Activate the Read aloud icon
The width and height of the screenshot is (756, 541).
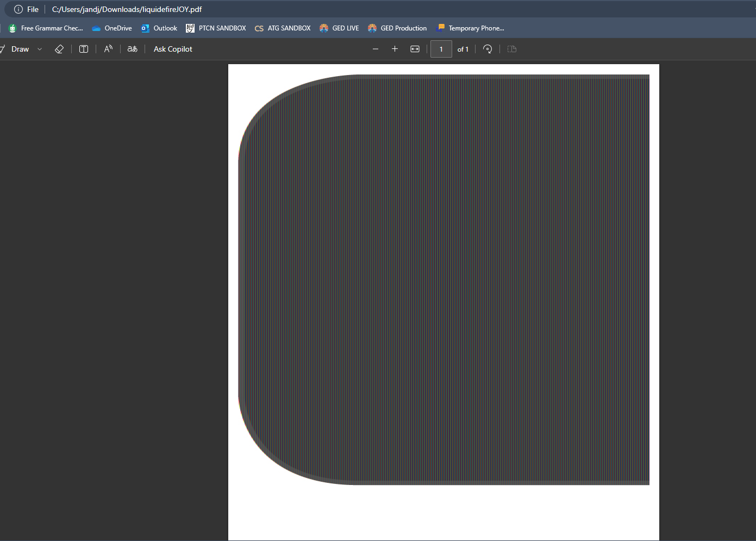(108, 49)
